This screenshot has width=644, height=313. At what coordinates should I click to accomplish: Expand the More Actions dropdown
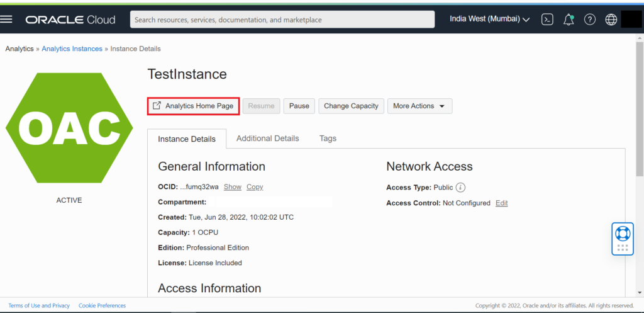click(x=419, y=106)
